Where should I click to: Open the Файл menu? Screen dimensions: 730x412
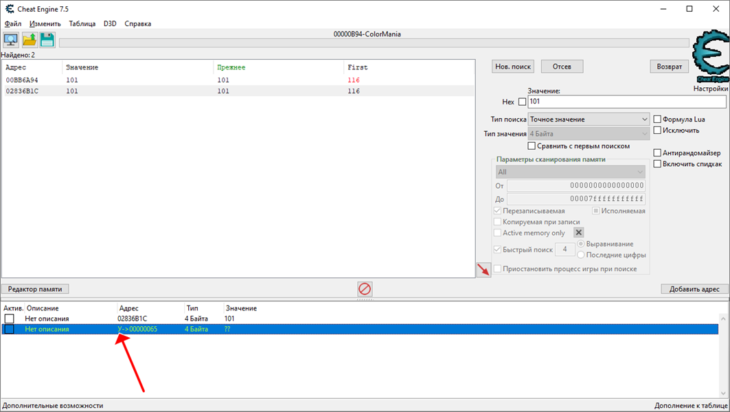[x=13, y=24]
